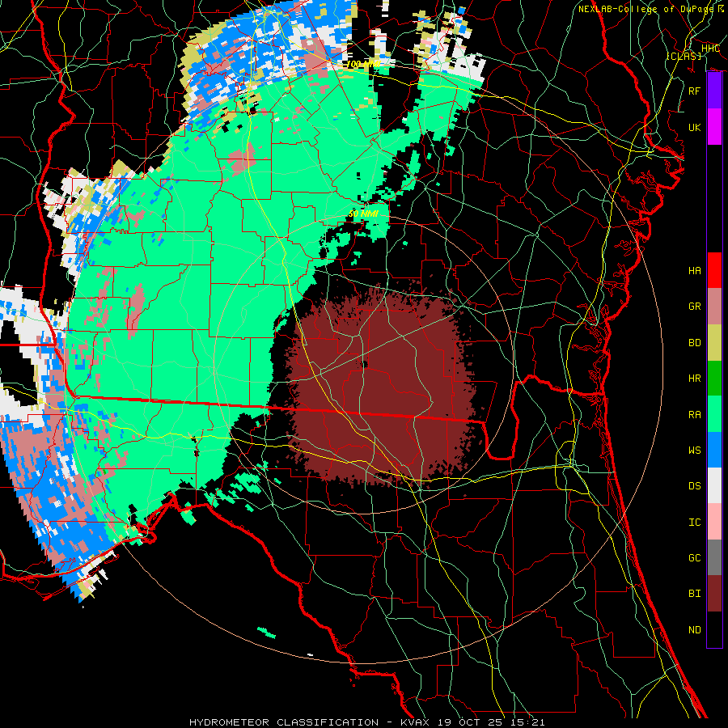728x728 pixels.
Task: Click the UK legend label
Action: click(695, 127)
